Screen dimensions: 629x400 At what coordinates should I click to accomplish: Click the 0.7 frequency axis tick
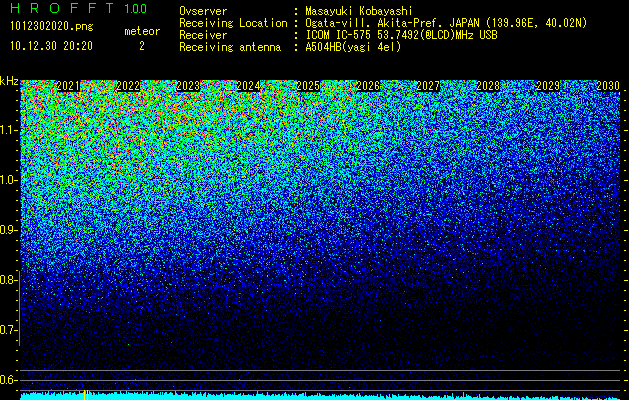click(x=8, y=330)
